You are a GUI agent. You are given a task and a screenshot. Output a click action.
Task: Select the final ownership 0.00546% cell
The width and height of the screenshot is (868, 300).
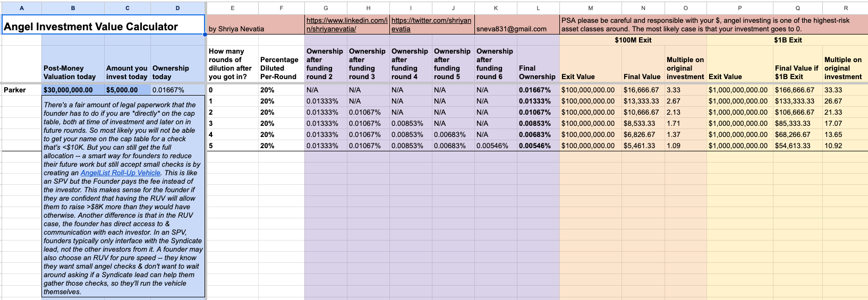(538, 145)
